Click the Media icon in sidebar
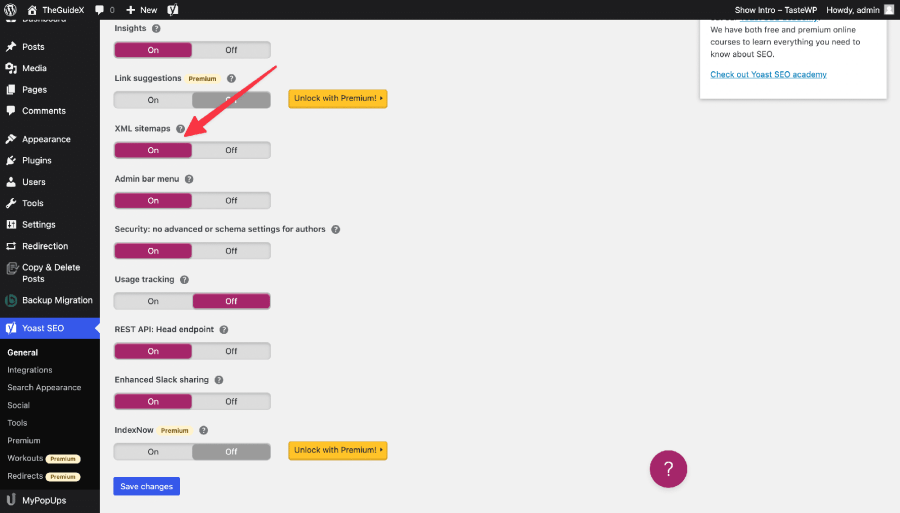This screenshot has width=900, height=513. [11, 68]
